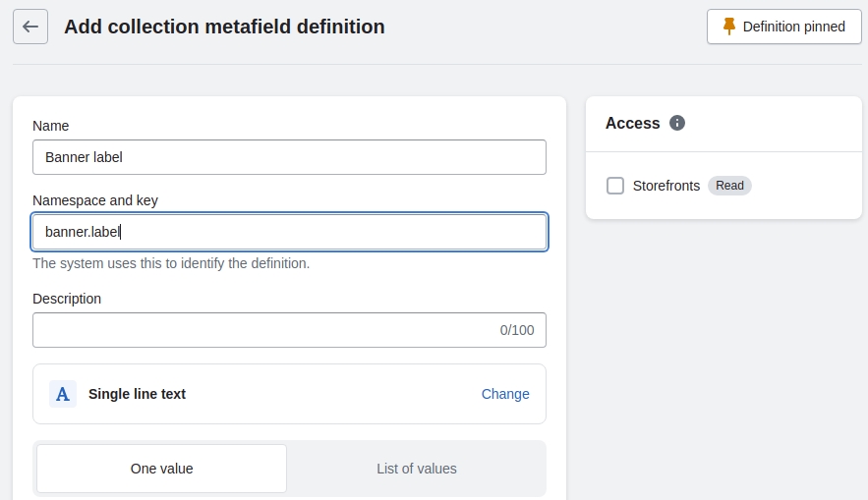
Task: Select the One value option
Action: pyautogui.click(x=161, y=469)
